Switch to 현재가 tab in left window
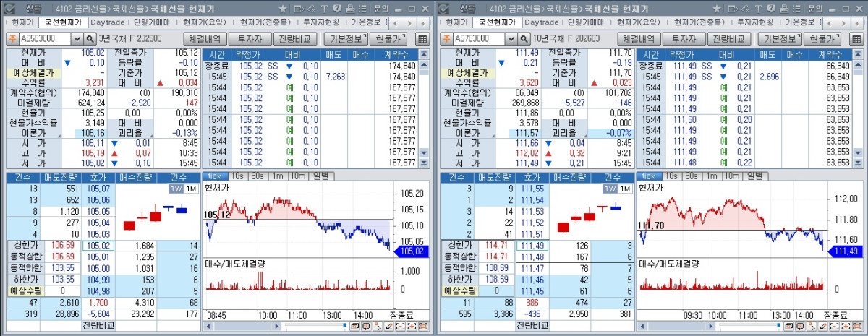 coord(22,22)
